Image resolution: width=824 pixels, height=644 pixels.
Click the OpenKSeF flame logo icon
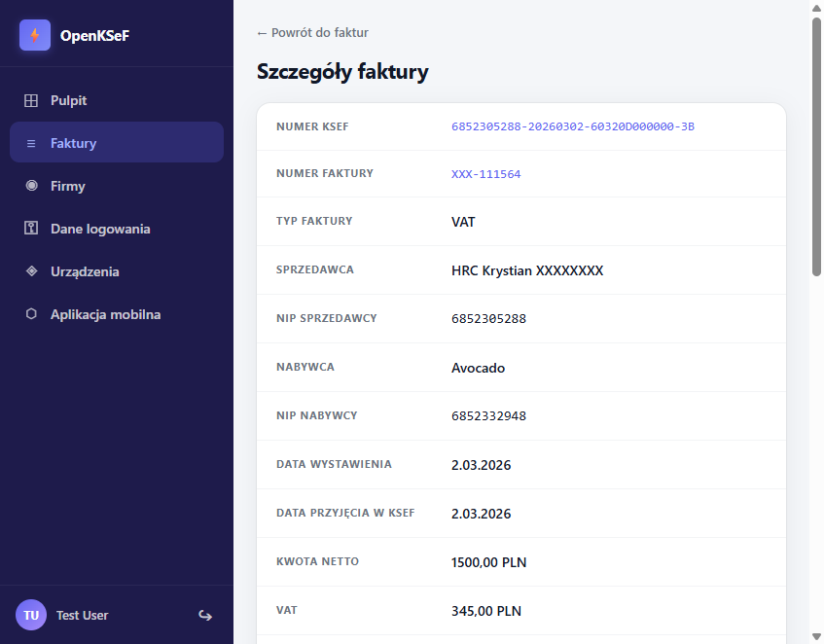[34, 34]
